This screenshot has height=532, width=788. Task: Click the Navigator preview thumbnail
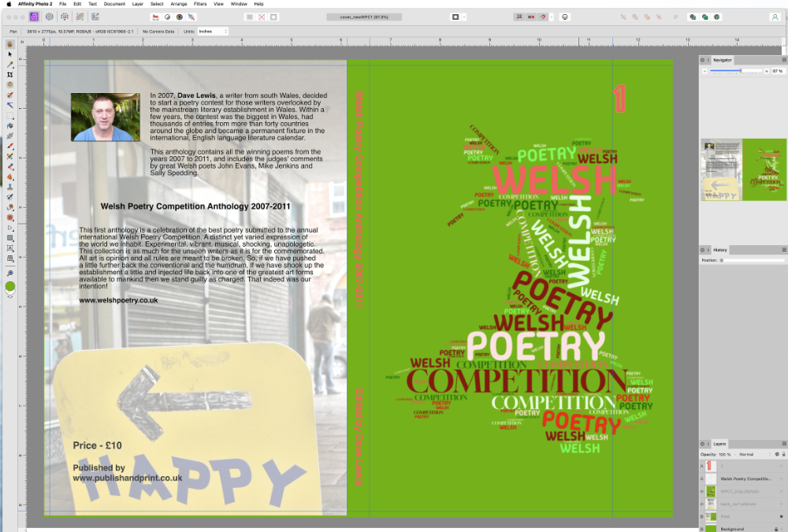743,169
